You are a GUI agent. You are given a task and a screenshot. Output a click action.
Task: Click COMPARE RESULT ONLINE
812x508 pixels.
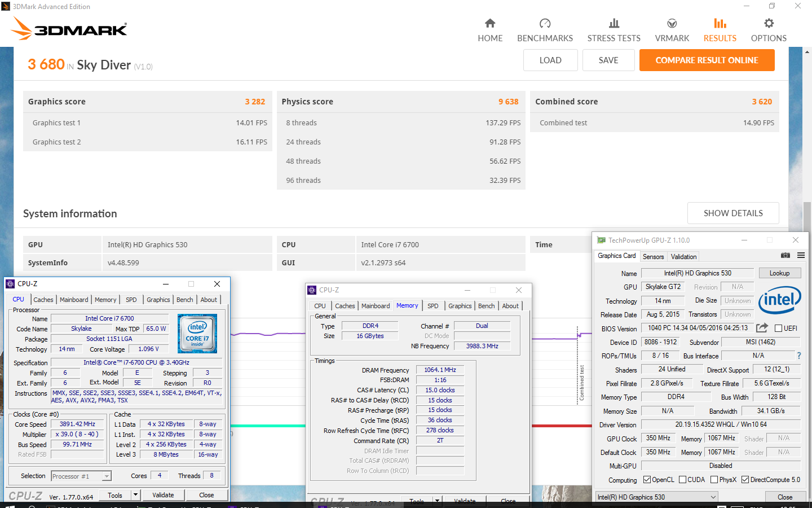pos(707,60)
